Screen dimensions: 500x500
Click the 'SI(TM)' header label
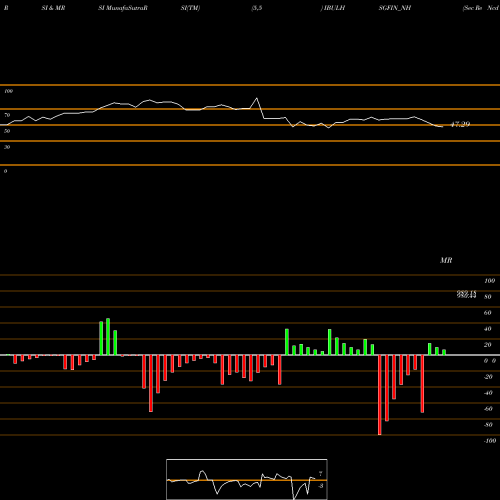[x=190, y=8]
